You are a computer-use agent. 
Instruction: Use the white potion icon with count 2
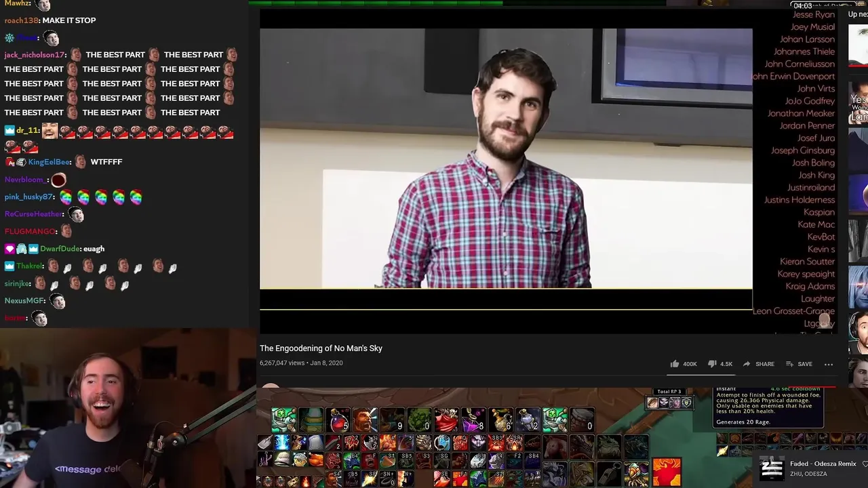pos(528,420)
